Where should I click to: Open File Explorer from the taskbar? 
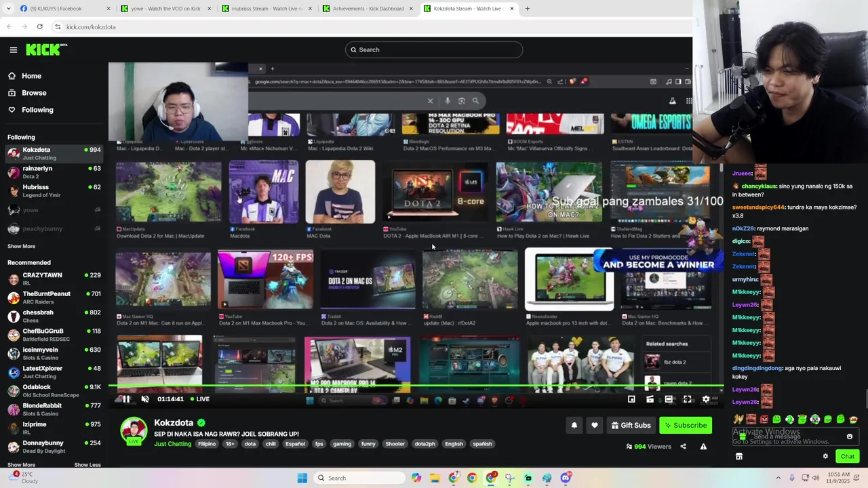[x=435, y=478]
